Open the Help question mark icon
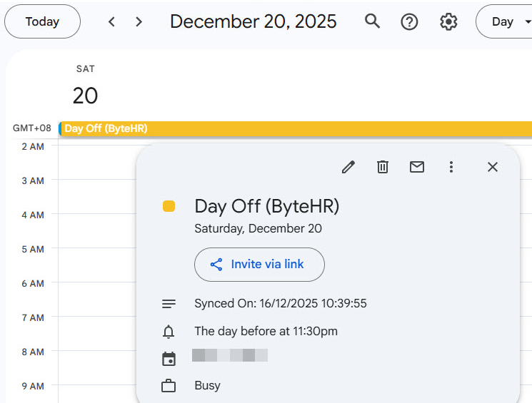Image resolution: width=532 pixels, height=403 pixels. pyautogui.click(x=409, y=21)
